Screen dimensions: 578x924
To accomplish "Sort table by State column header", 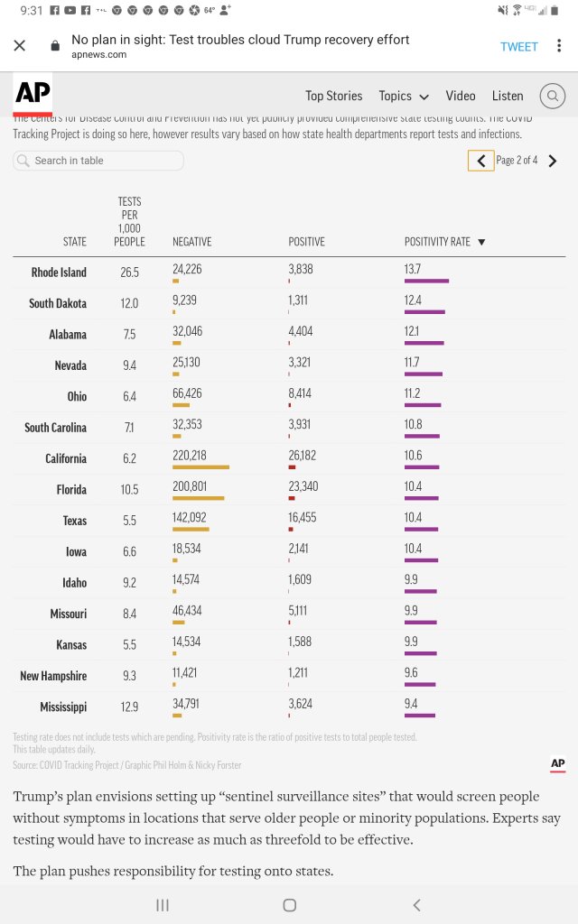I will click(x=75, y=242).
